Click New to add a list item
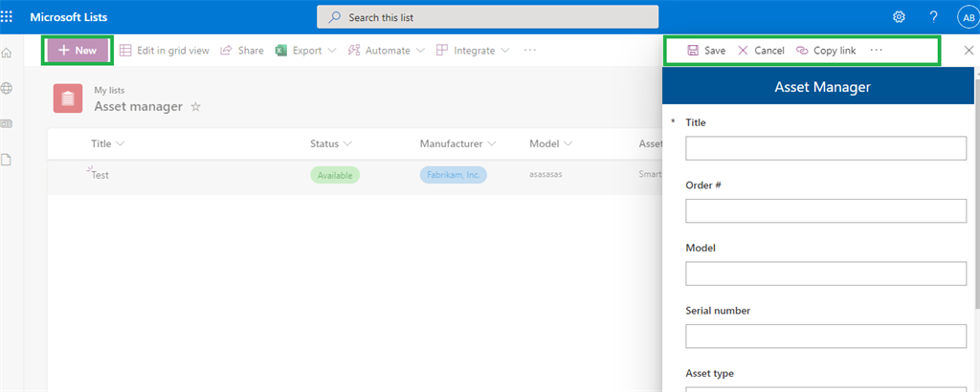980x392 pixels. click(x=77, y=51)
